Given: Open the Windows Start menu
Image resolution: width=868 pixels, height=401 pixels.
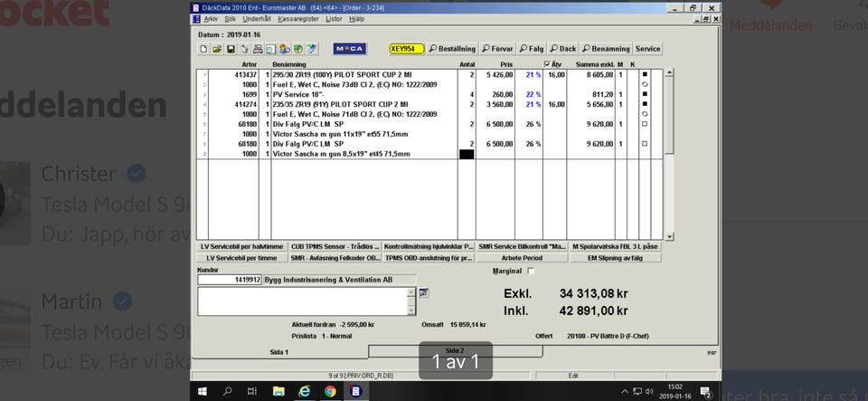Looking at the screenshot, I should click(x=202, y=392).
